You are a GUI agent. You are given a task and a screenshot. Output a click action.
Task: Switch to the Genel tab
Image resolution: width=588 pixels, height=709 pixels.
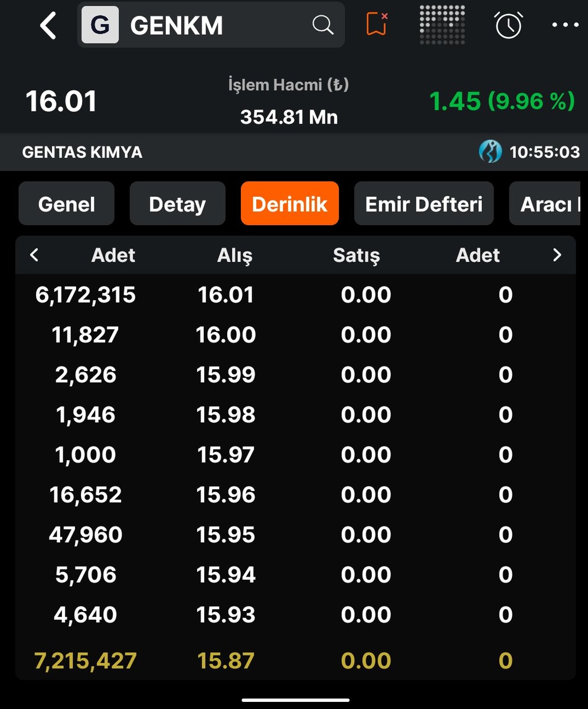tap(67, 204)
